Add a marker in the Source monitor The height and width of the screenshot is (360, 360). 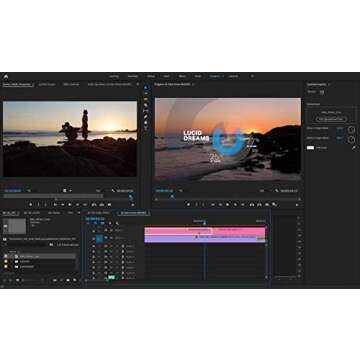point(31,204)
